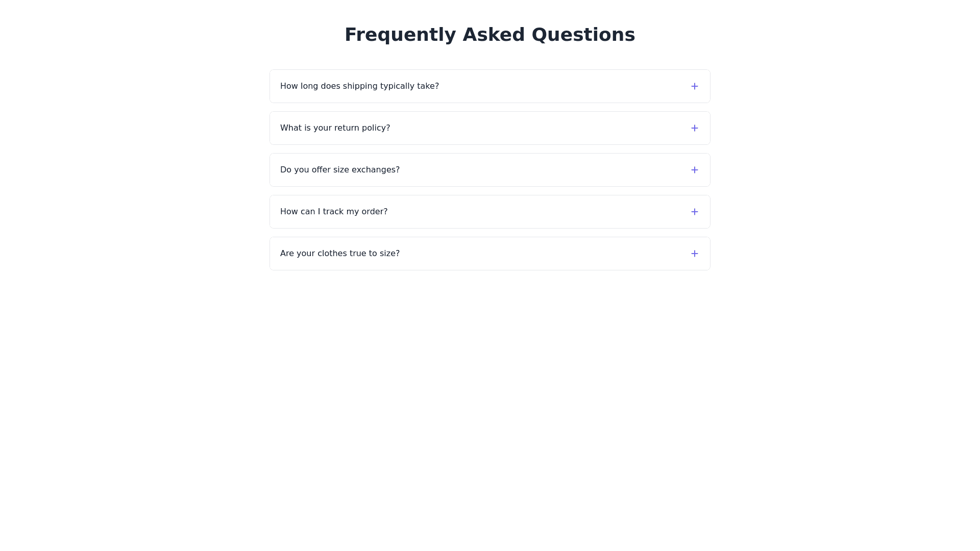Show answer for "How can I track my order?"

point(333,212)
